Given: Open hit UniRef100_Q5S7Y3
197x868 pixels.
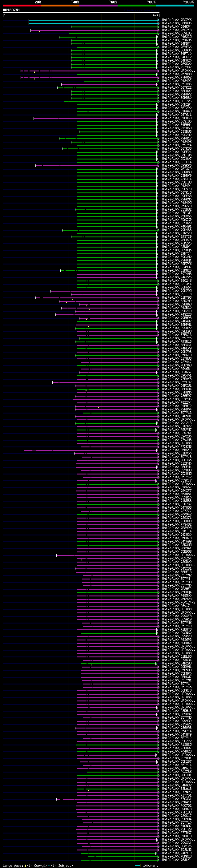Looking at the screenshot, I should [177, 30].
